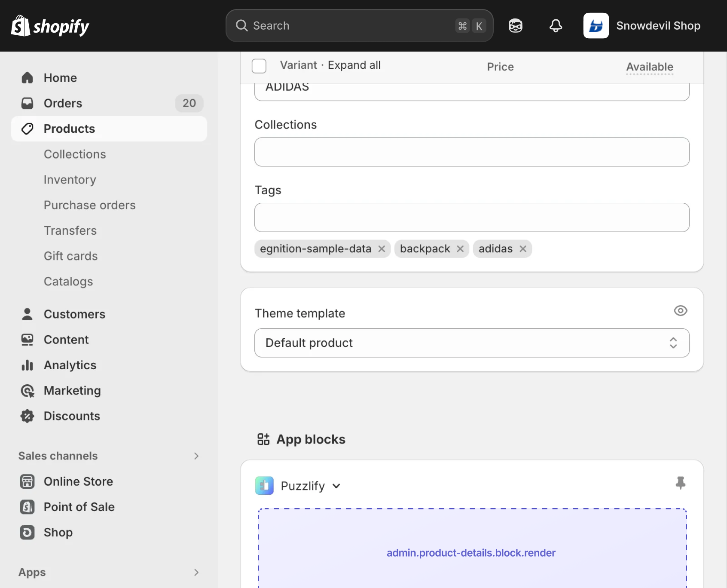Click the Orders count badge 20
Image resolution: width=727 pixels, height=588 pixels.
pos(189,103)
